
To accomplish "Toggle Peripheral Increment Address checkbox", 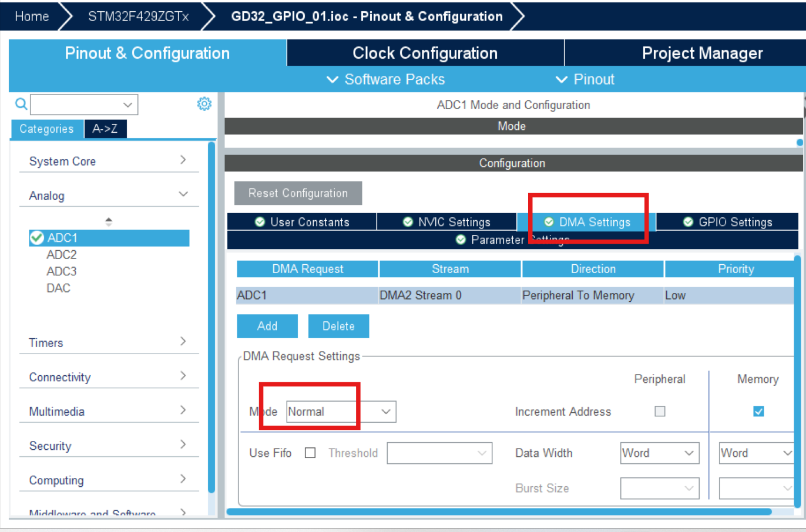I will (660, 411).
